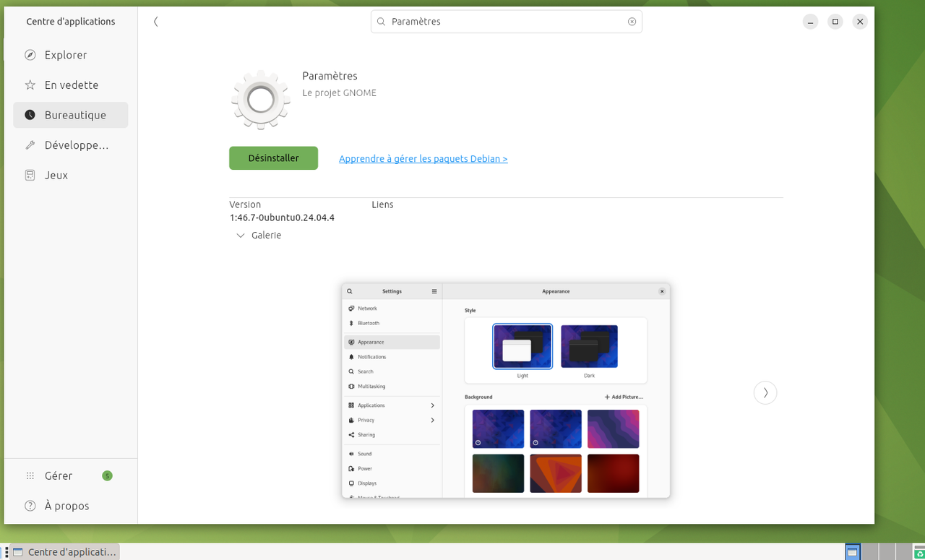Minimize the Centre d'applications window

point(811,22)
